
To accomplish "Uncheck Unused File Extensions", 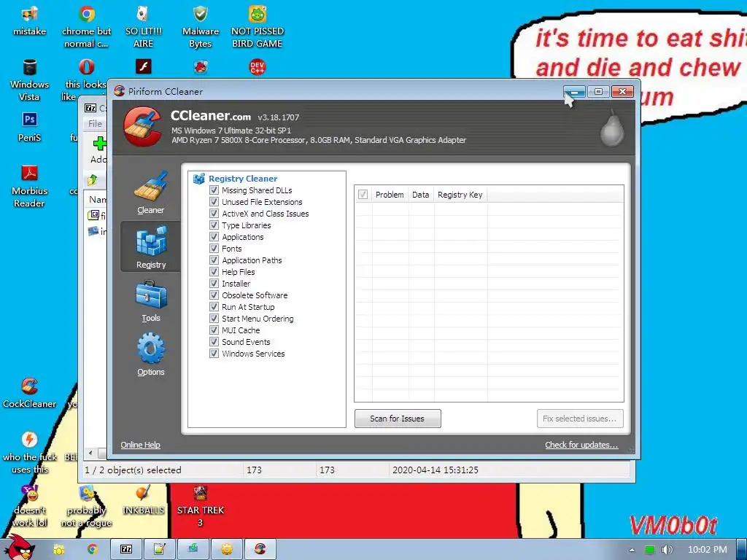I will (x=214, y=202).
